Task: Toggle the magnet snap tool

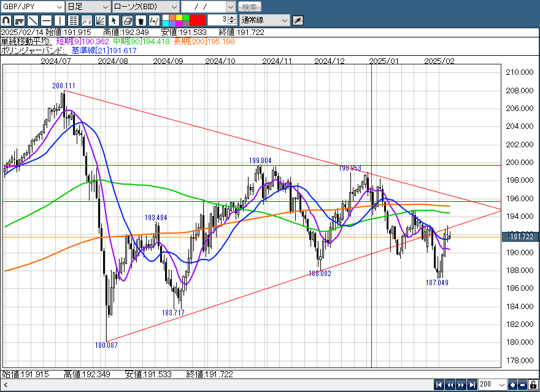Action: coord(6,20)
